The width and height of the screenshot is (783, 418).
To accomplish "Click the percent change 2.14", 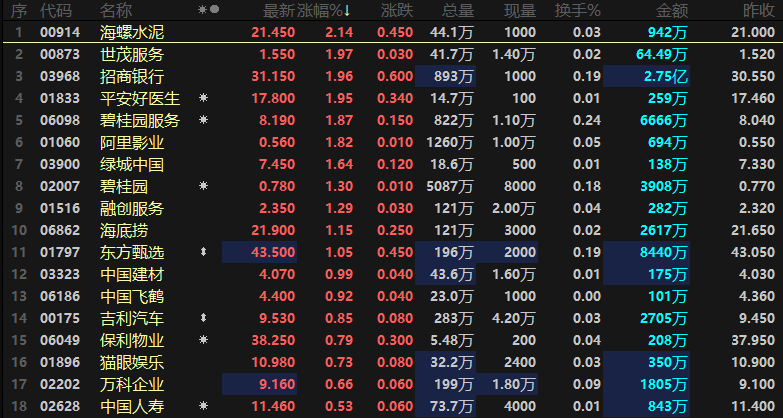I will pos(339,32).
